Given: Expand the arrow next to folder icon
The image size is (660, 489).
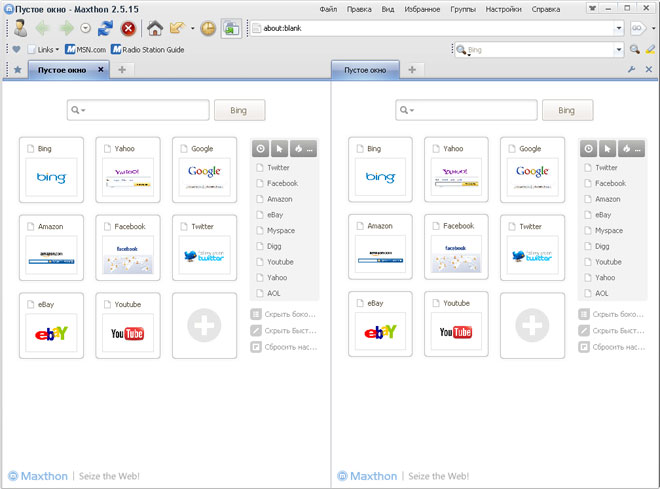Looking at the screenshot, I should 192,29.
